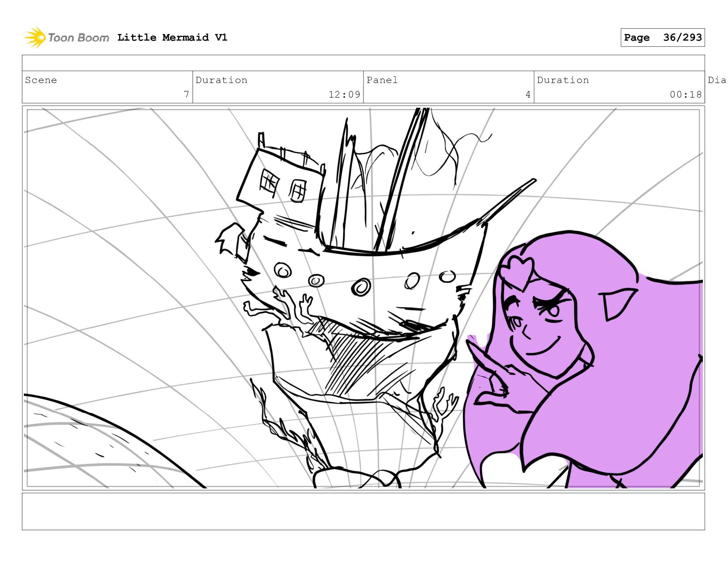Click the purple mermaid character
Viewport: 728px width, 563px height.
582,360
